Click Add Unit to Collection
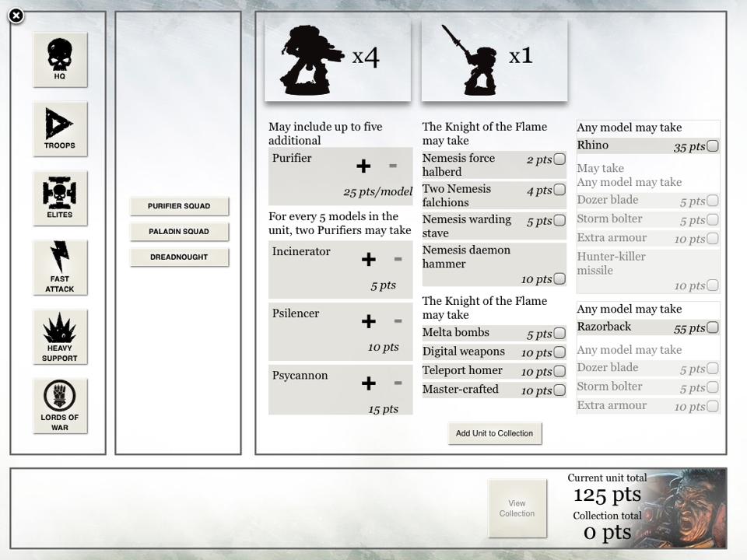747x560 pixels. (x=495, y=433)
